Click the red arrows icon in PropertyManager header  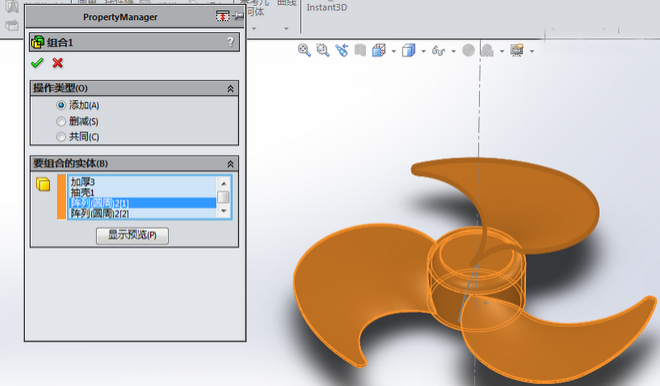pyautogui.click(x=222, y=16)
